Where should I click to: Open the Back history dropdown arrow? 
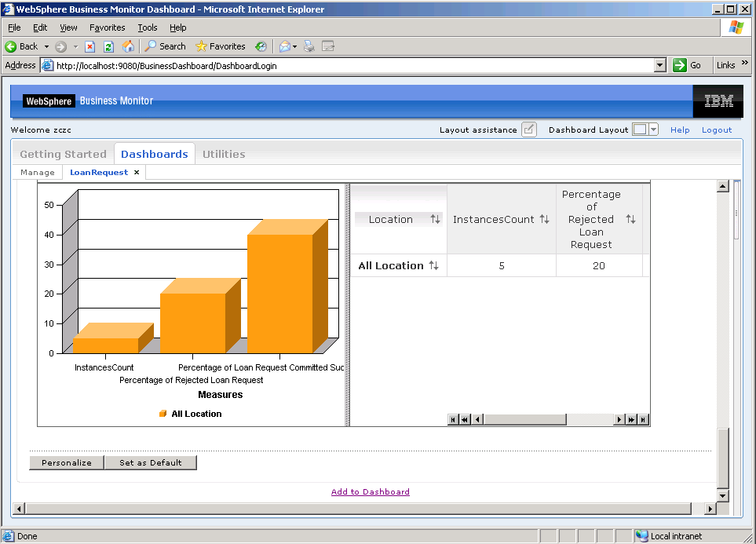point(47,47)
